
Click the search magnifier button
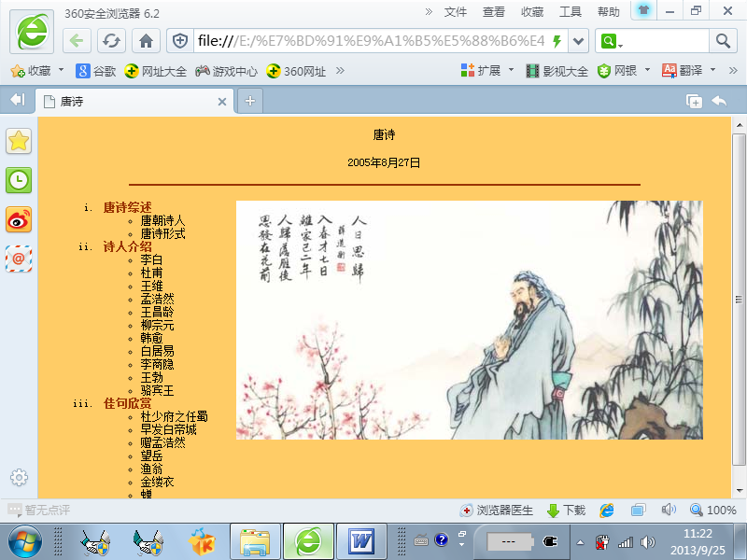[x=723, y=41]
